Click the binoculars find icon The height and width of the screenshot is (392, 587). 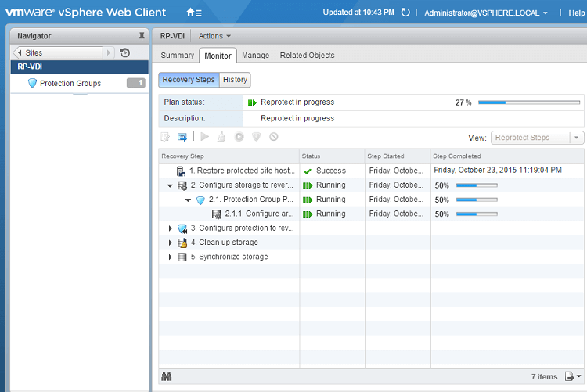click(167, 377)
